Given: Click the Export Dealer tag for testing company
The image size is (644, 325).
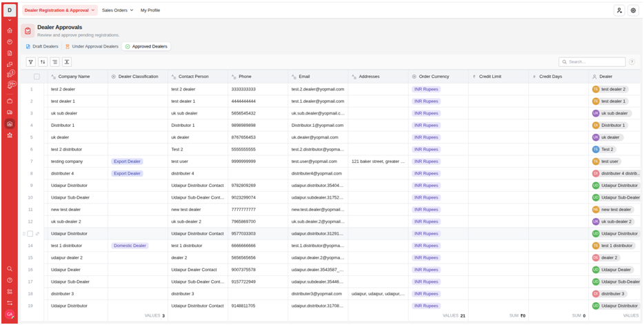Looking at the screenshot, I should [127, 161].
